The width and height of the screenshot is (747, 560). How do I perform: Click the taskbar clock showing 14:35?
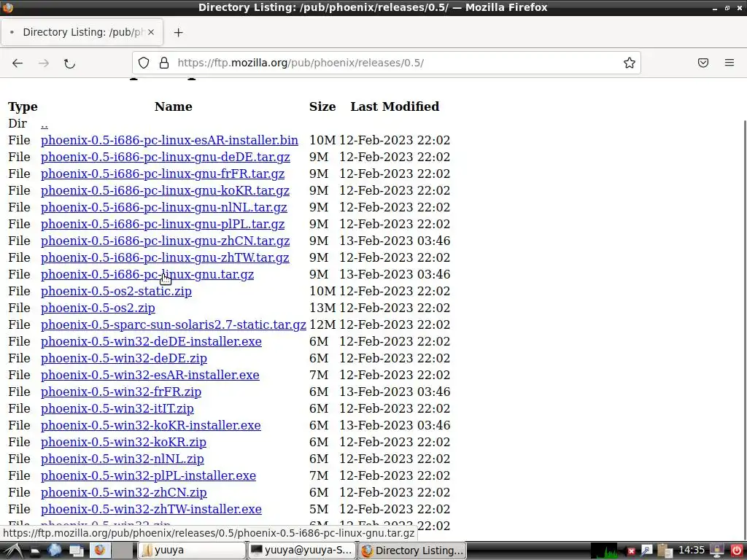[x=692, y=551]
